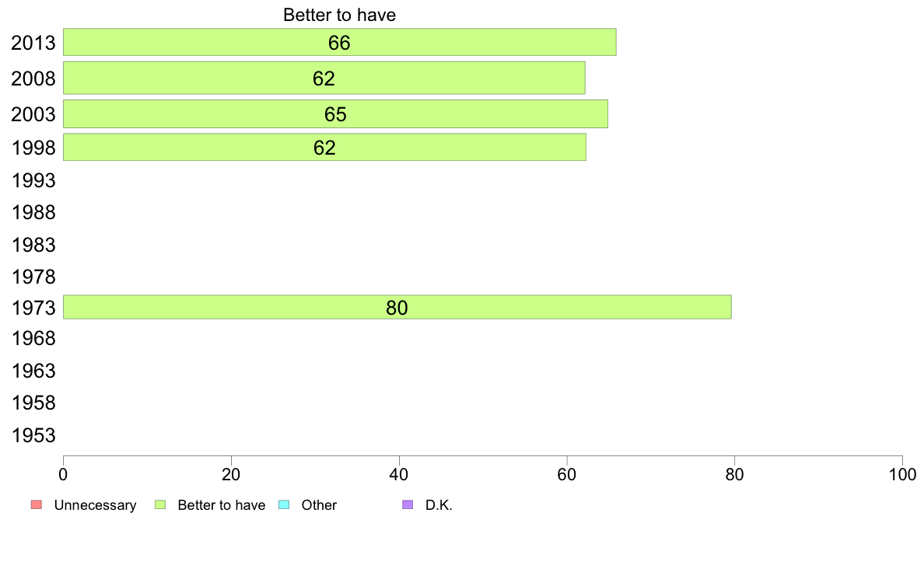The image size is (924, 572).
Task: Click the "Better to have" chart title
Action: pyautogui.click(x=339, y=16)
